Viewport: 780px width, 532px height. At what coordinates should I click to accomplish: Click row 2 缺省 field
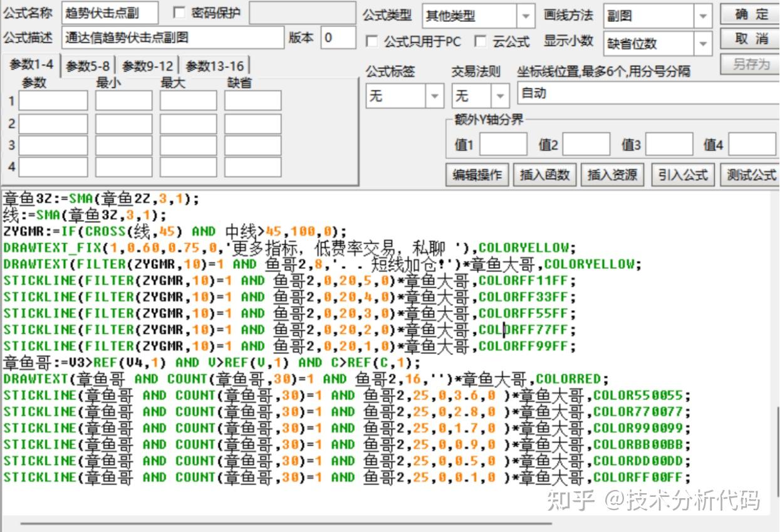tap(253, 123)
